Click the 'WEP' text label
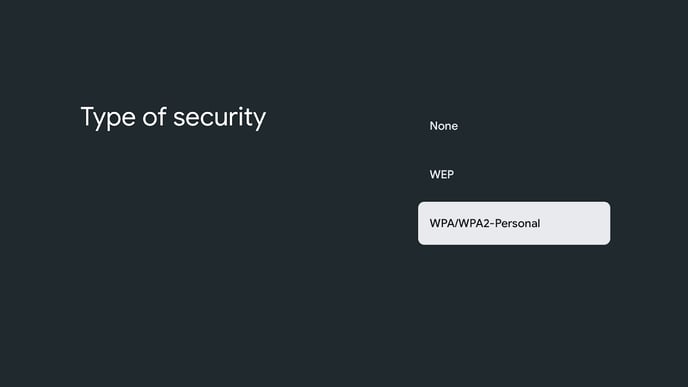This screenshot has width=688, height=387. (x=442, y=175)
